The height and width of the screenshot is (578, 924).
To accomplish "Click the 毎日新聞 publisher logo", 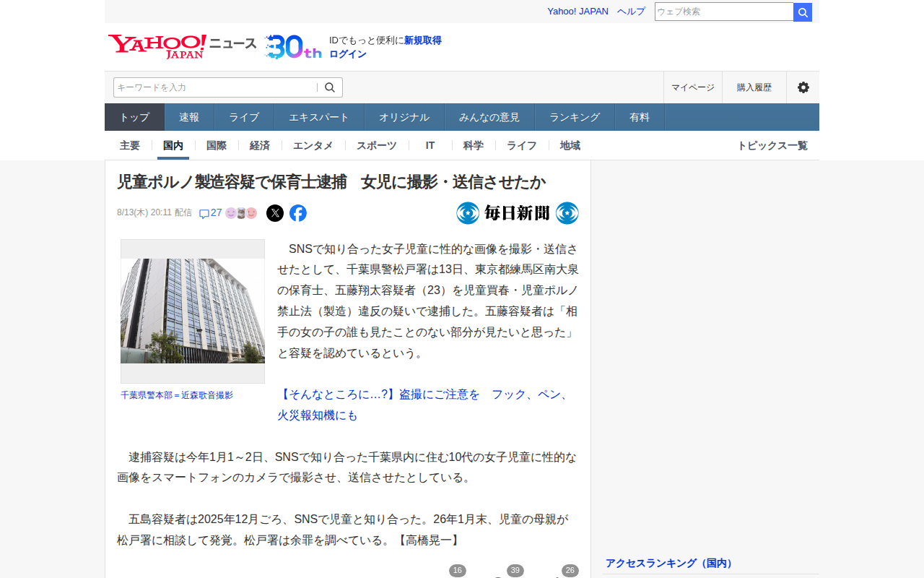I will click(x=518, y=213).
